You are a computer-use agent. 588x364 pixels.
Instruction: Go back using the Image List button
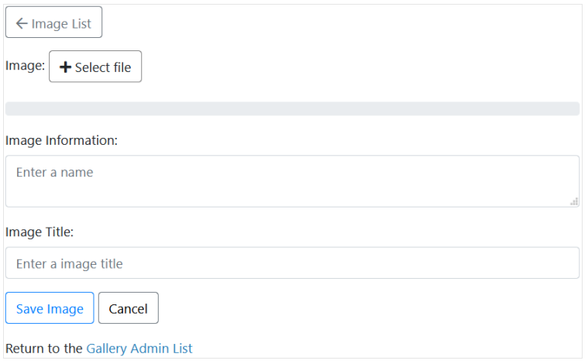click(x=53, y=22)
